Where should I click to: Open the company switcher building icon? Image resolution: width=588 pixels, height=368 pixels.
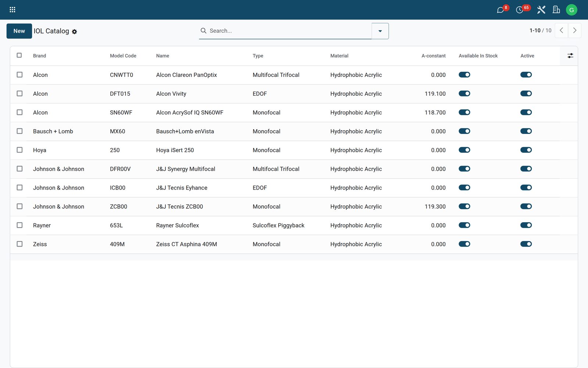(x=556, y=10)
